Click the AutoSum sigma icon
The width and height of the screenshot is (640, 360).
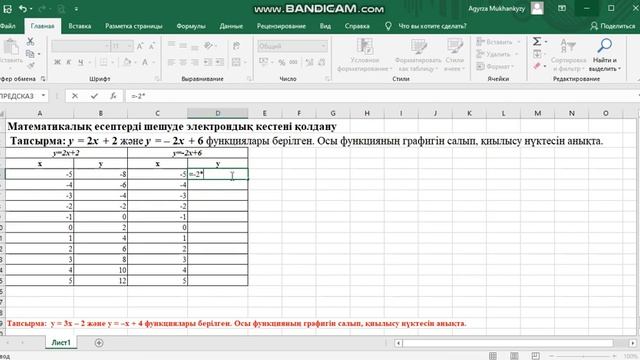[537, 41]
